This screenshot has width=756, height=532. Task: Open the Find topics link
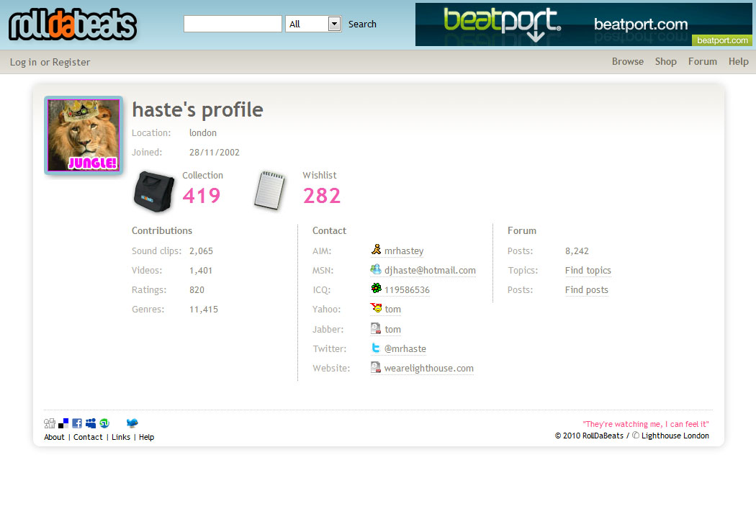(x=588, y=271)
